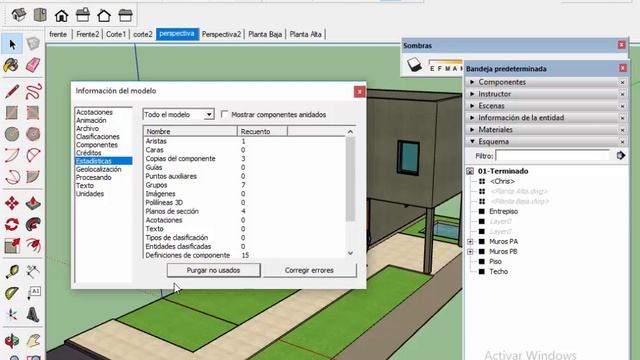Open Texto in model info list
Screen dimensions: 640x360
click(84, 185)
